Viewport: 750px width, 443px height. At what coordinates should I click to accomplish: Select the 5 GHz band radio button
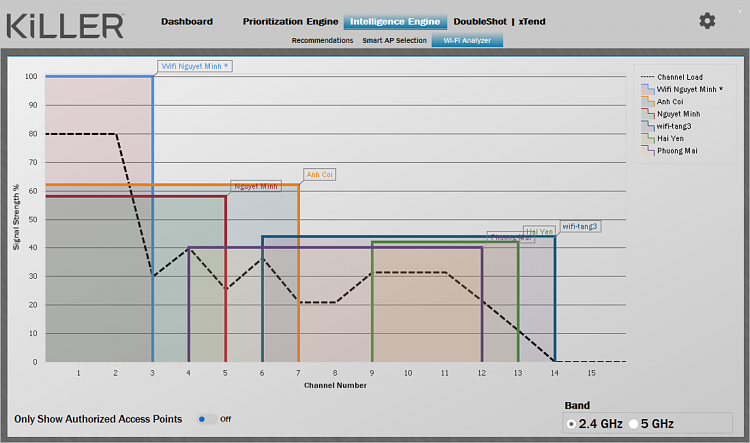coord(633,424)
